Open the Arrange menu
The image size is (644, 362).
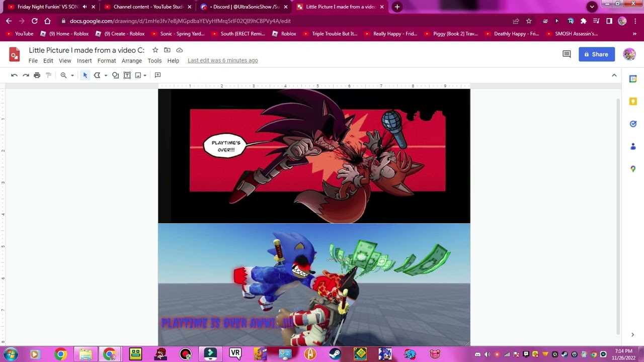pyautogui.click(x=132, y=61)
